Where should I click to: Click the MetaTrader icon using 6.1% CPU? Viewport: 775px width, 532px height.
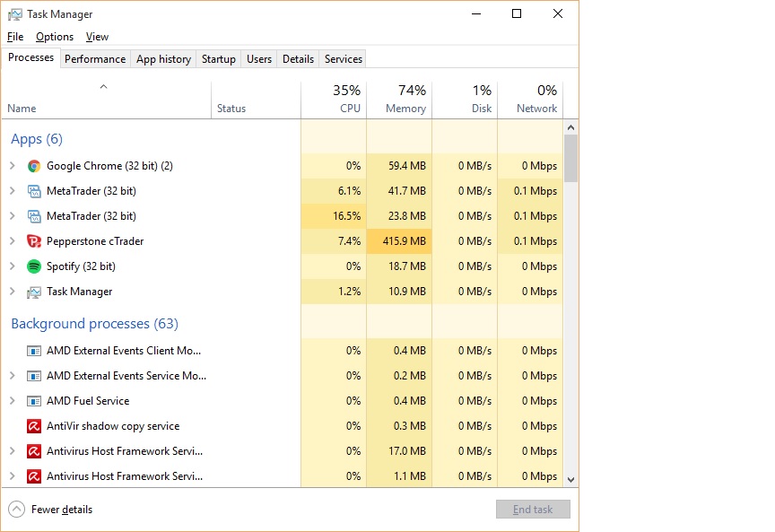point(33,191)
